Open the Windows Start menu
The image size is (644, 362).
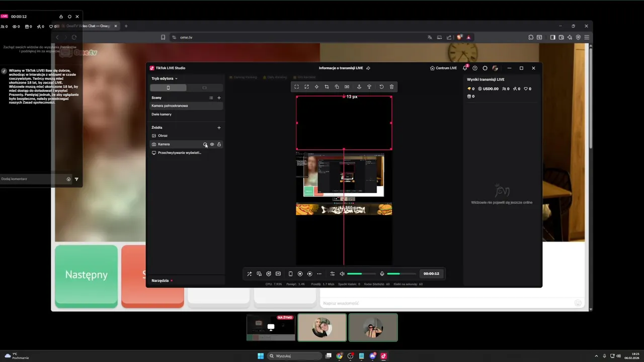click(261, 356)
